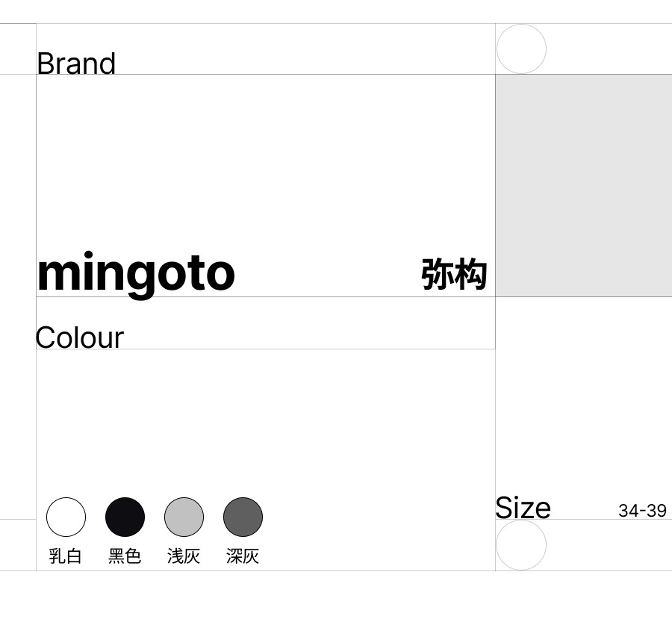The image size is (672, 622).
Task: Click the 乳白 colour label
Action: [x=66, y=556]
